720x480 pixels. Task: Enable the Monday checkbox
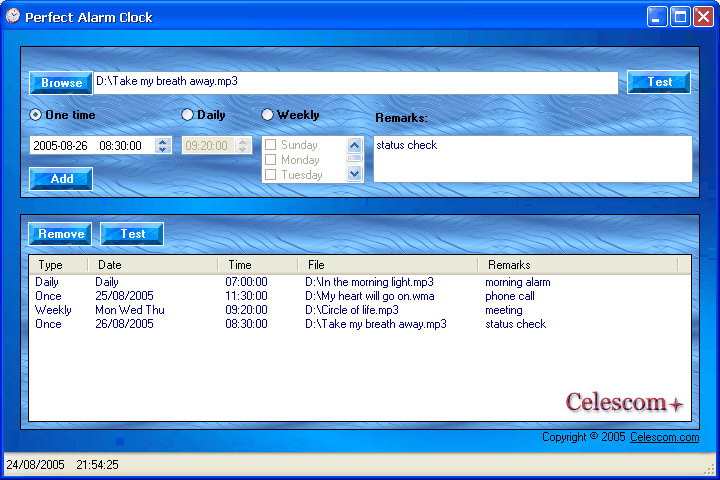click(270, 160)
